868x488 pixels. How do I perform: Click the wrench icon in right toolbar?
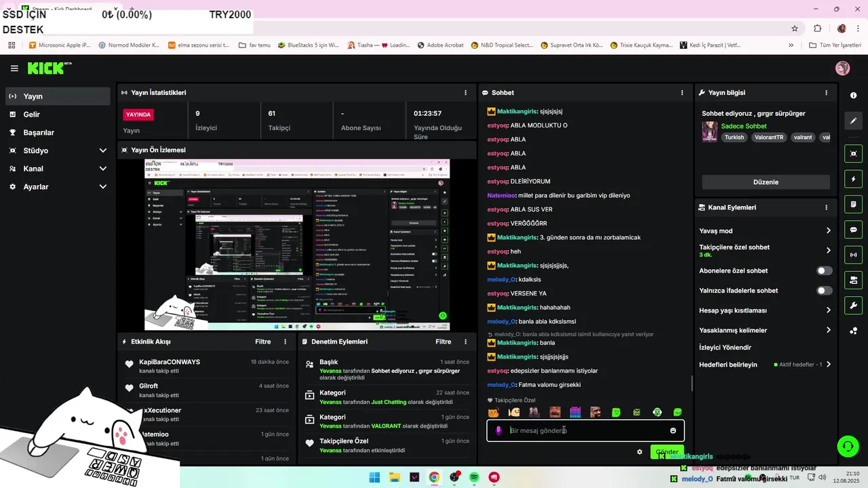coord(854,305)
